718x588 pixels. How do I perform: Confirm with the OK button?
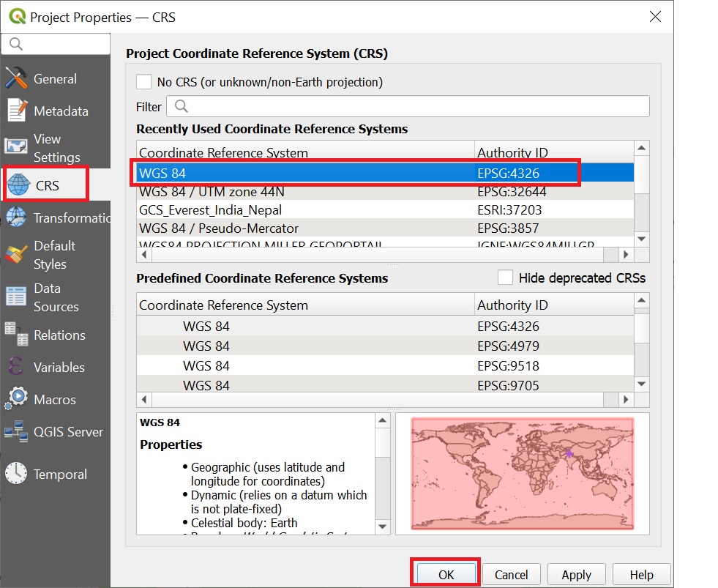coord(446,574)
